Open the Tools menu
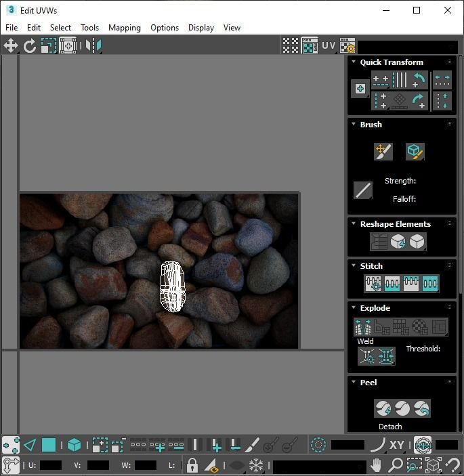This screenshot has height=476, width=464. [89, 28]
